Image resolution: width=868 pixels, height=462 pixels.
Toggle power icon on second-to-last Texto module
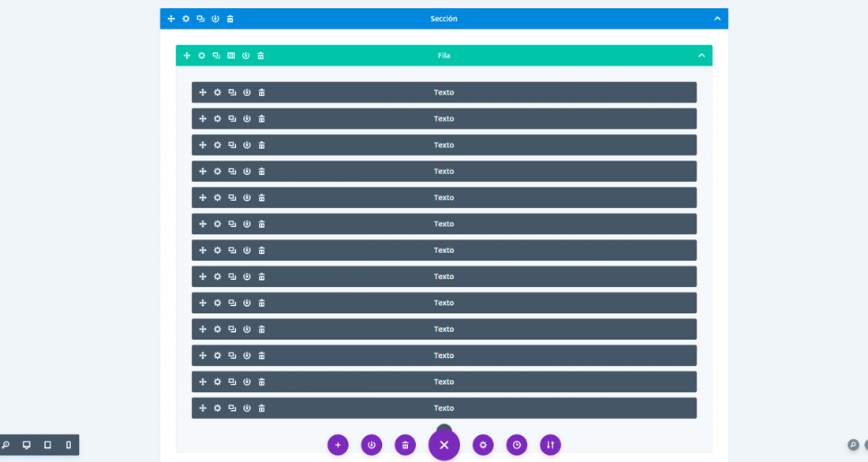pos(247,382)
